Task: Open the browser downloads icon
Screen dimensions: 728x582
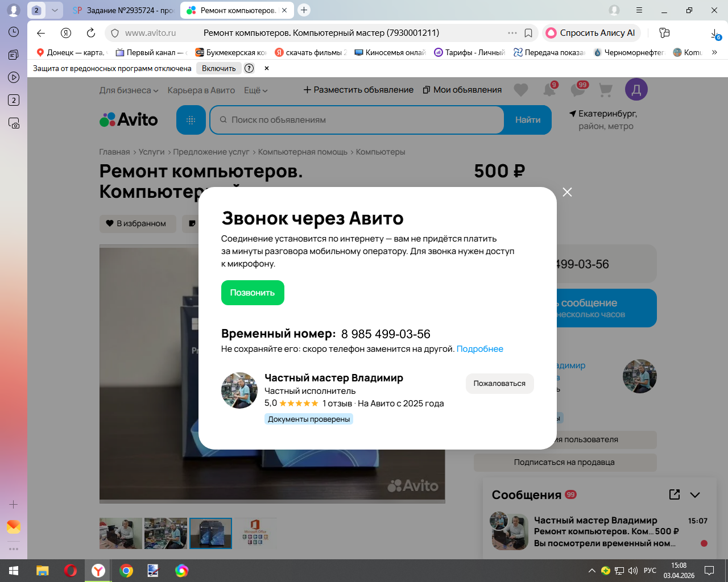Action: (x=715, y=34)
